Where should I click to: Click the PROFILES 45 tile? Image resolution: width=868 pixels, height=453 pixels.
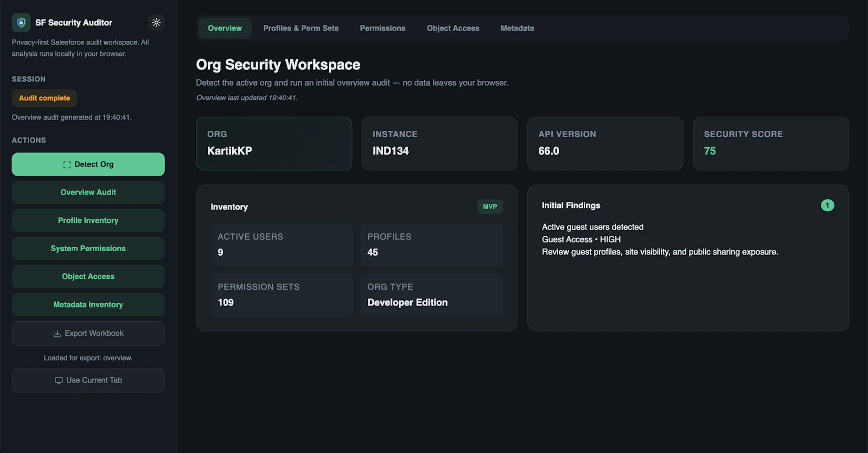(431, 245)
